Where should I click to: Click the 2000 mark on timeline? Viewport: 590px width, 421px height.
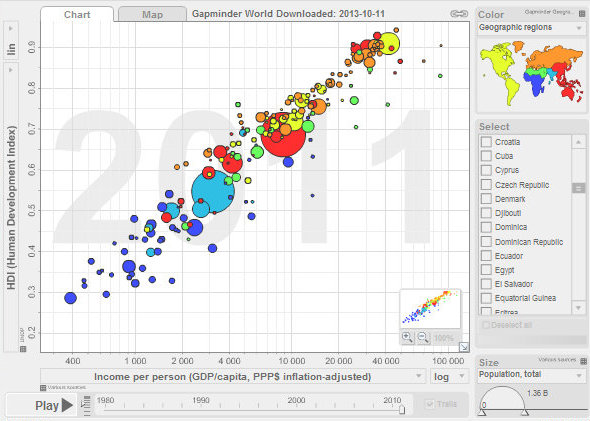tap(297, 401)
